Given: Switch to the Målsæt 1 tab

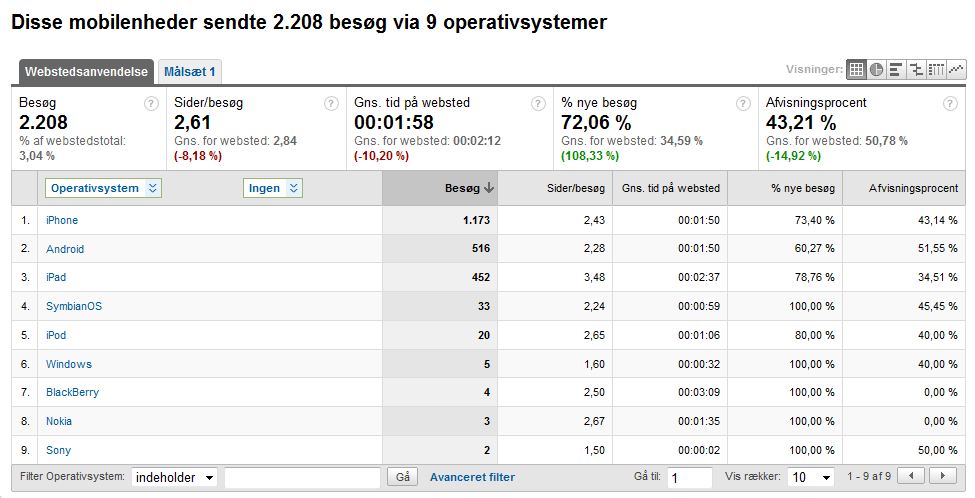Looking at the screenshot, I should [x=190, y=71].
